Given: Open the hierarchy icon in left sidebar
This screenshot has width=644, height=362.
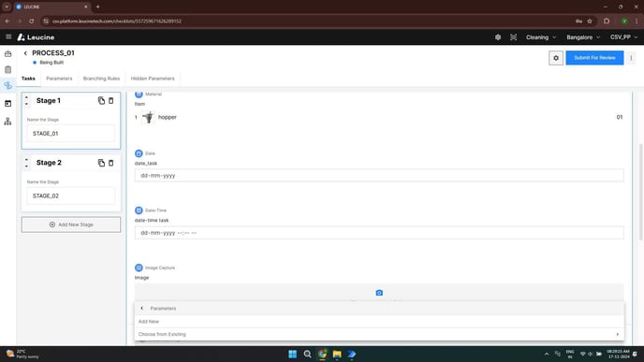Looking at the screenshot, I should (7, 121).
